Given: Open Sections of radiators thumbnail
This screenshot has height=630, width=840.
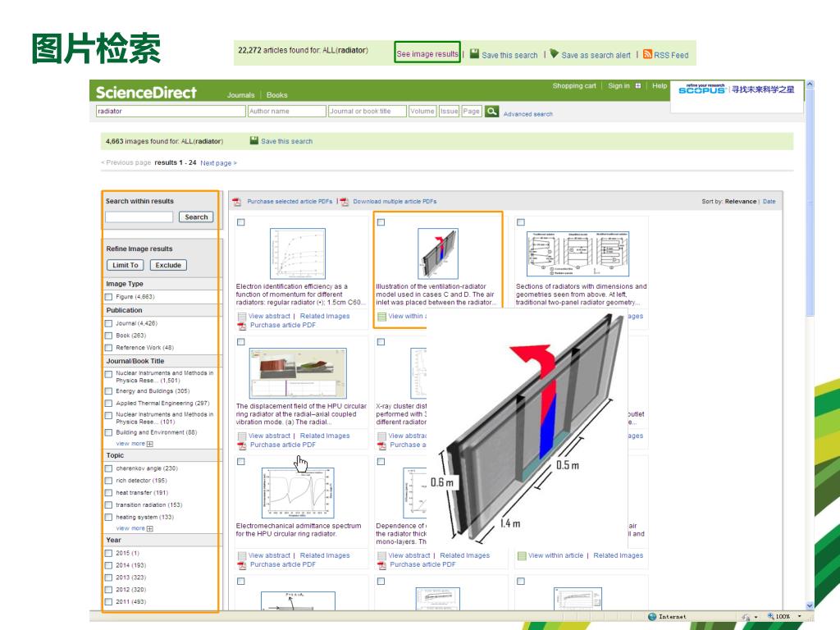Looking at the screenshot, I should coord(578,254).
